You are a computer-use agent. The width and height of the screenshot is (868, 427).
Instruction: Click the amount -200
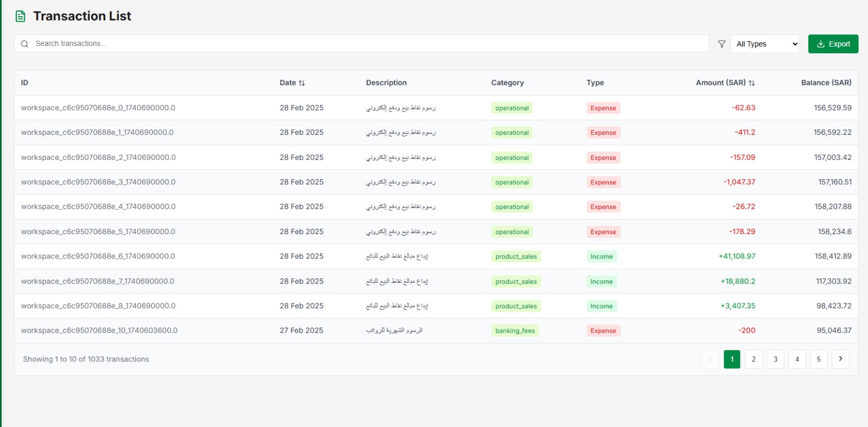746,331
